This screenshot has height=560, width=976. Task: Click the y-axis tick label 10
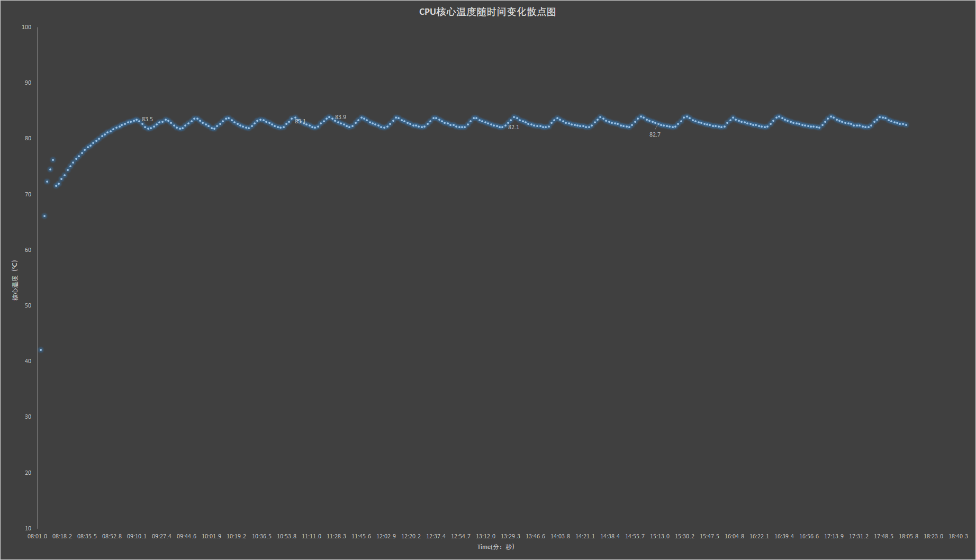tap(28, 528)
